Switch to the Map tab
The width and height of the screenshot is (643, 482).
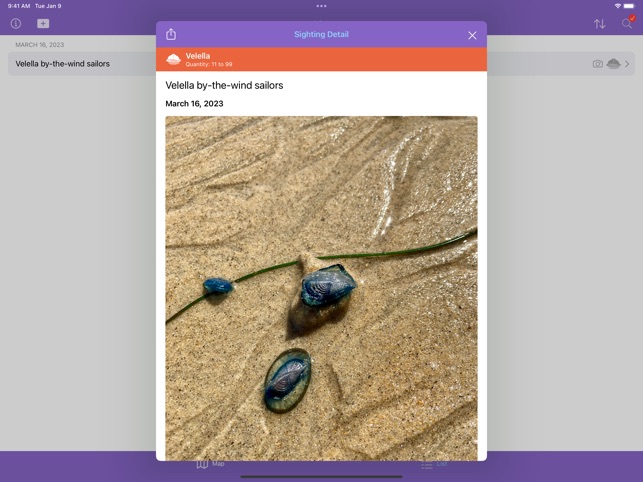point(210,464)
